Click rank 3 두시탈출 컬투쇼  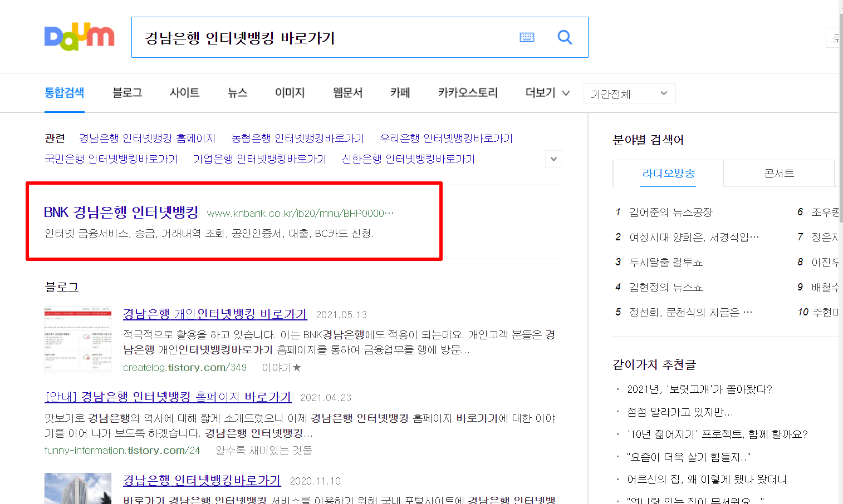point(666,263)
